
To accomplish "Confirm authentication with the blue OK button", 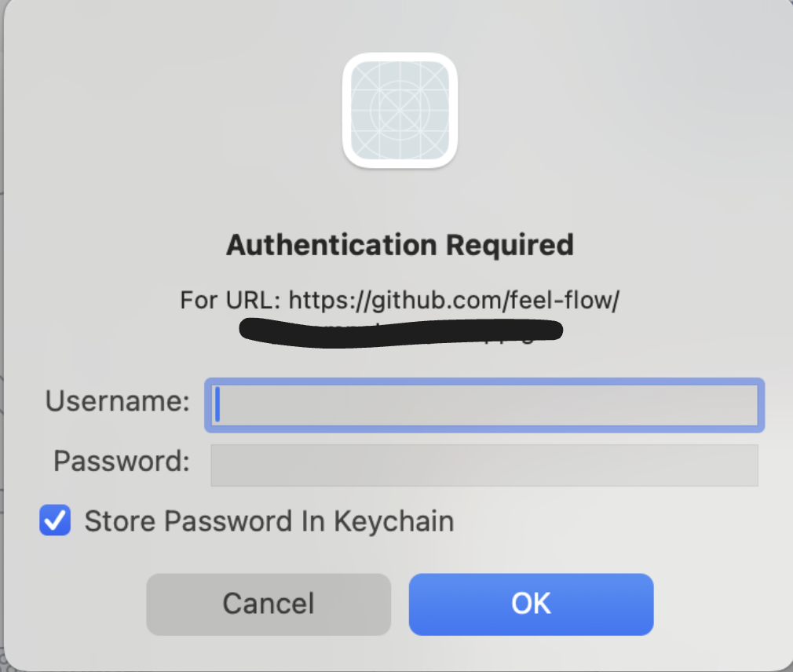I will coord(531,604).
